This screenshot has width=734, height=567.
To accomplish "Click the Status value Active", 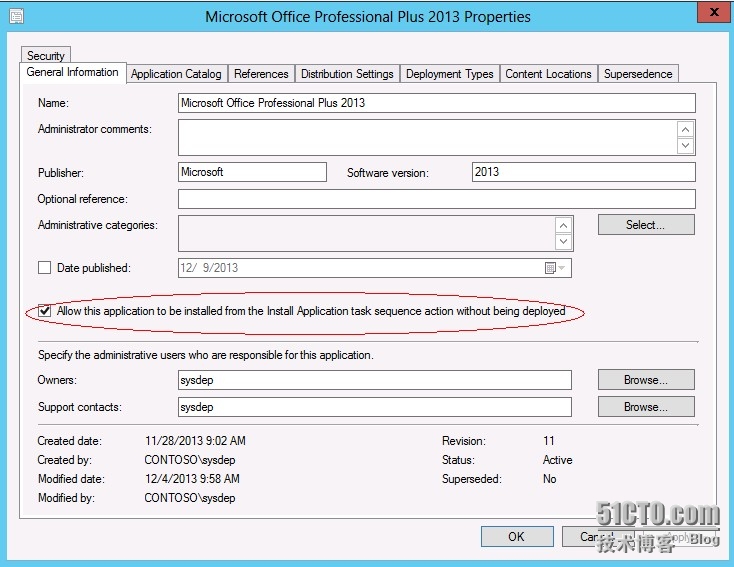I will pyautogui.click(x=558, y=460).
